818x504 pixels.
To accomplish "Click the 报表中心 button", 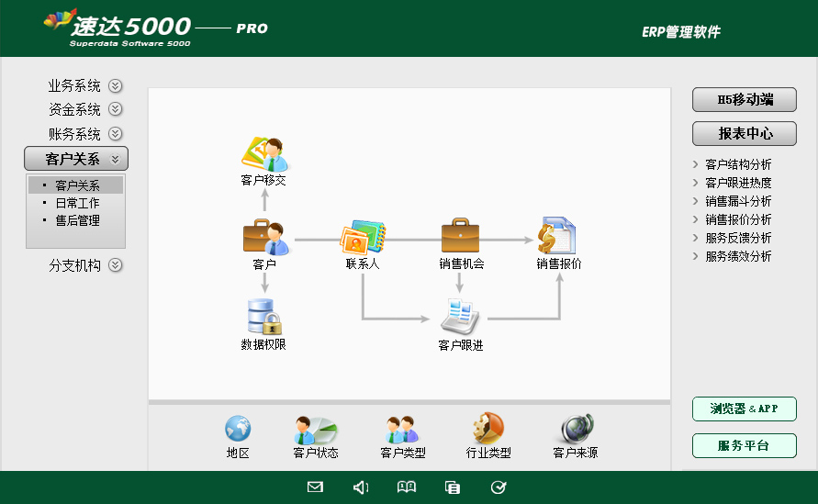I will tap(745, 133).
